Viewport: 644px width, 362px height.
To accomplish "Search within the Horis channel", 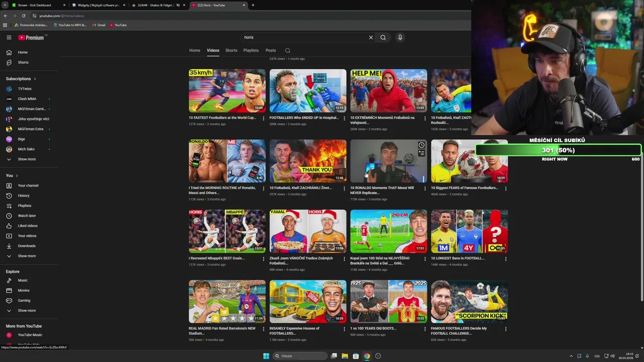I will click(x=287, y=50).
